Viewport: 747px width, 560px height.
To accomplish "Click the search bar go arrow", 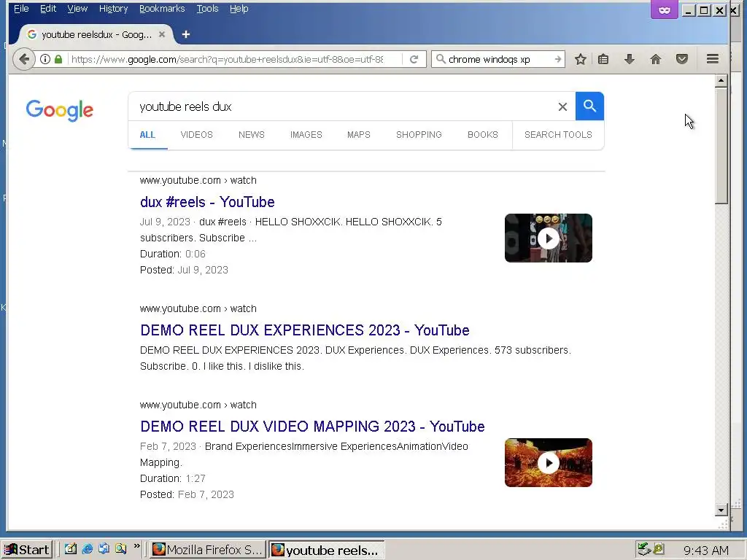I will tap(557, 60).
